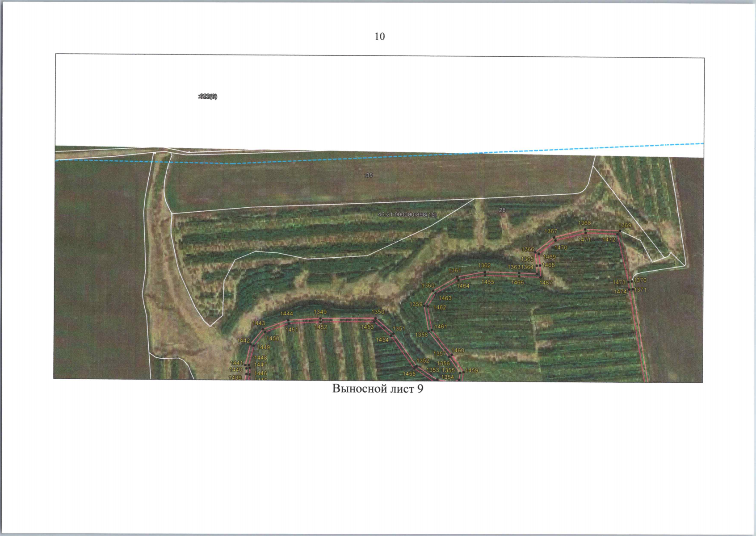Click the parcel number 35 label

tap(369, 176)
